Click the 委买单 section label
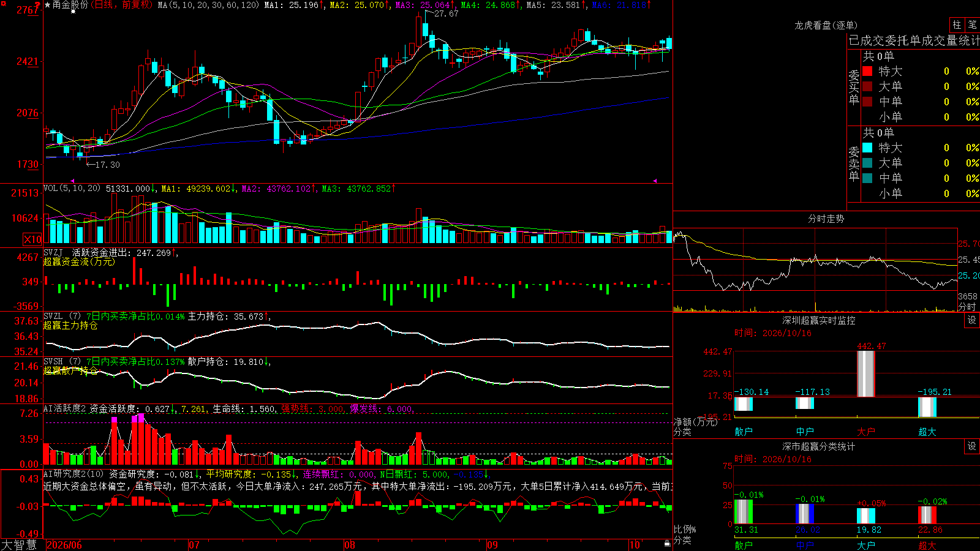The width and height of the screenshot is (980, 551). coord(854,87)
